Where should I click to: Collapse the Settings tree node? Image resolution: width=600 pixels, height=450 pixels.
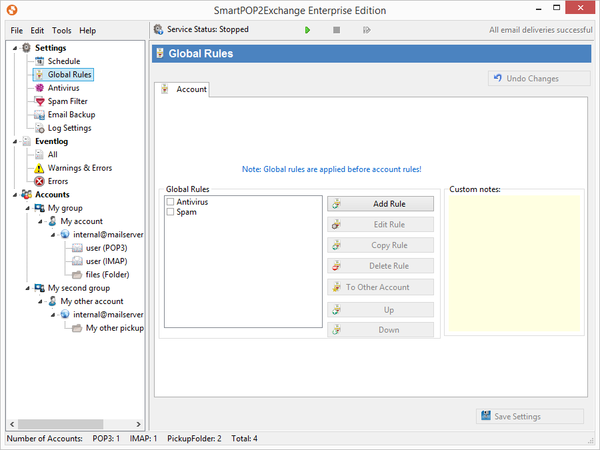[x=13, y=48]
